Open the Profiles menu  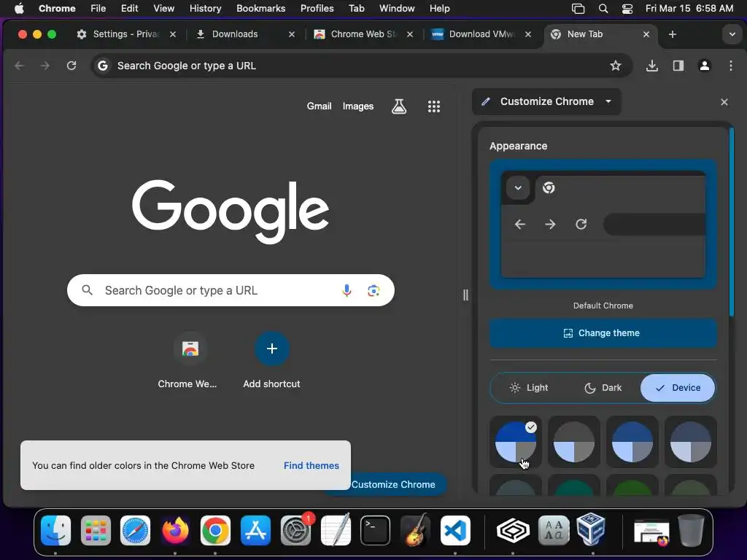[317, 9]
